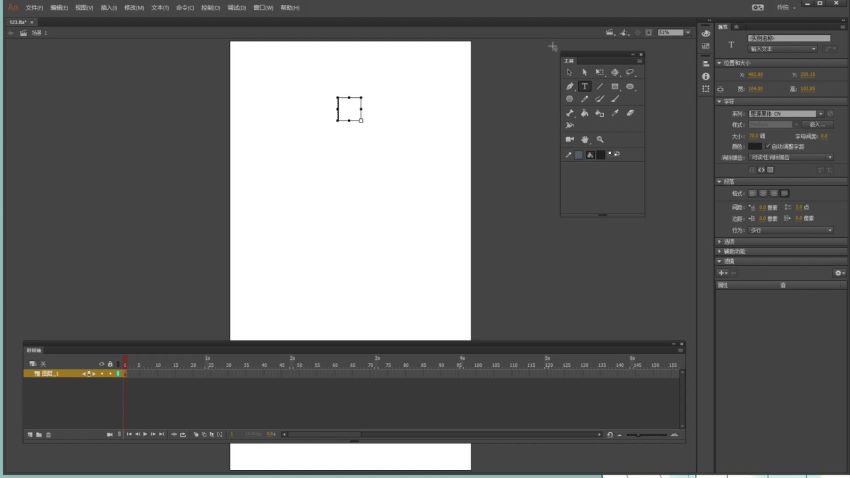
Task: Choose the Hand tool
Action: tap(584, 139)
